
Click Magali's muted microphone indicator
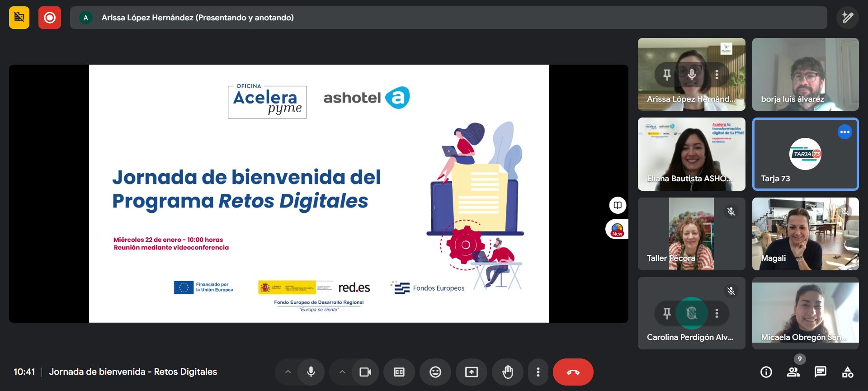point(844,212)
